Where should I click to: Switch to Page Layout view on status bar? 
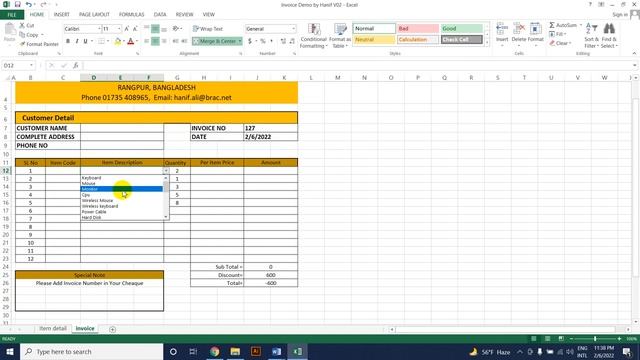point(547,339)
